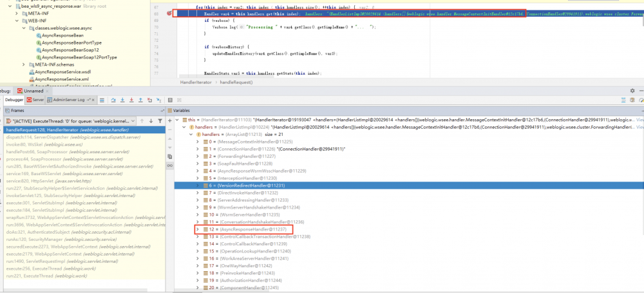Click the Drop Frame icon
Viewport: 644px width, 293px height.
149,100
